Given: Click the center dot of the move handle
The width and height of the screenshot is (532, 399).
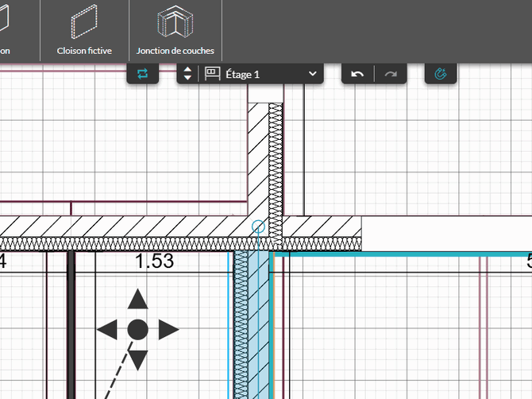Looking at the screenshot, I should [x=137, y=329].
